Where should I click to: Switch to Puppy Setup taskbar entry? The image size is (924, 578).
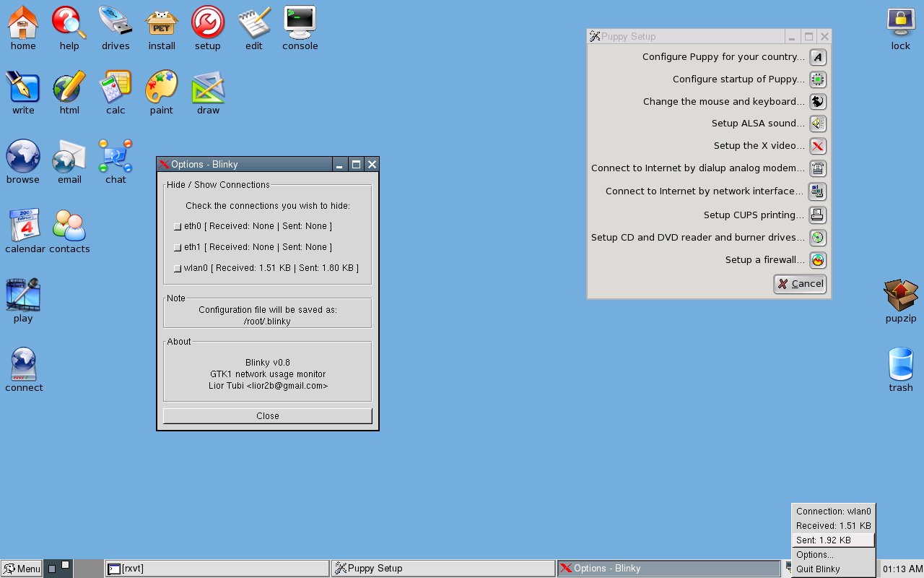(x=443, y=569)
